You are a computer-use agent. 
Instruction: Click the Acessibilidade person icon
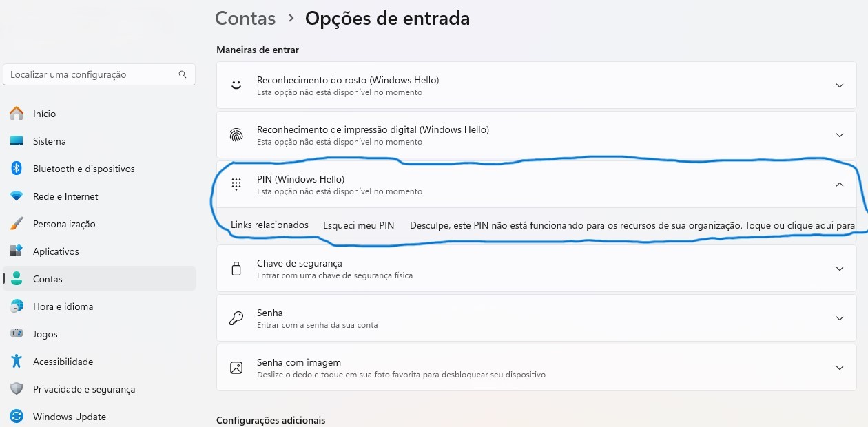[17, 362]
